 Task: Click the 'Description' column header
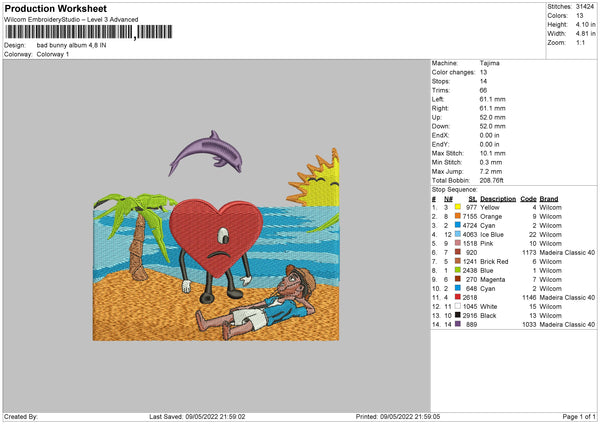pos(498,199)
